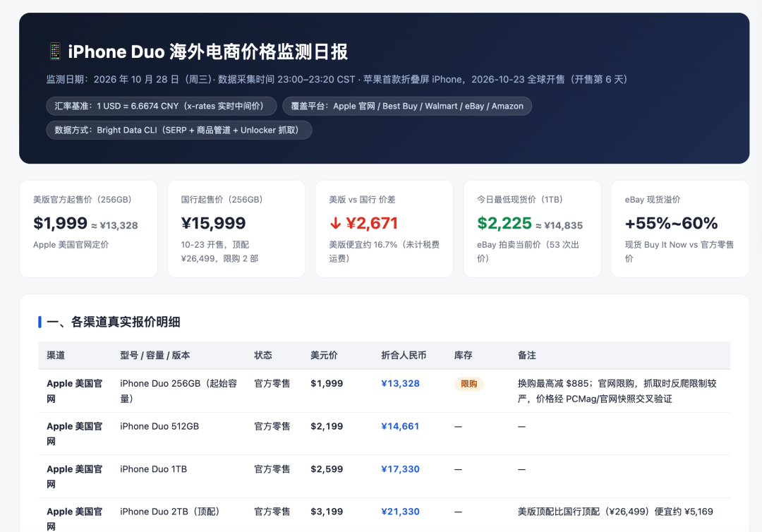Click the 美版便宜约 16.7% caption
The height and width of the screenshot is (532, 762).
(x=385, y=251)
